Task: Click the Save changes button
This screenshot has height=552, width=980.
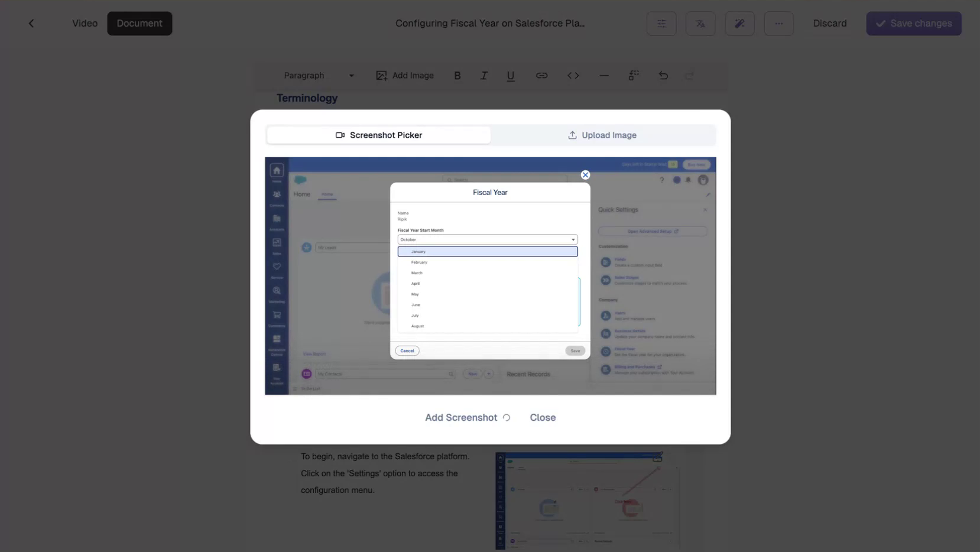Action: (x=913, y=24)
